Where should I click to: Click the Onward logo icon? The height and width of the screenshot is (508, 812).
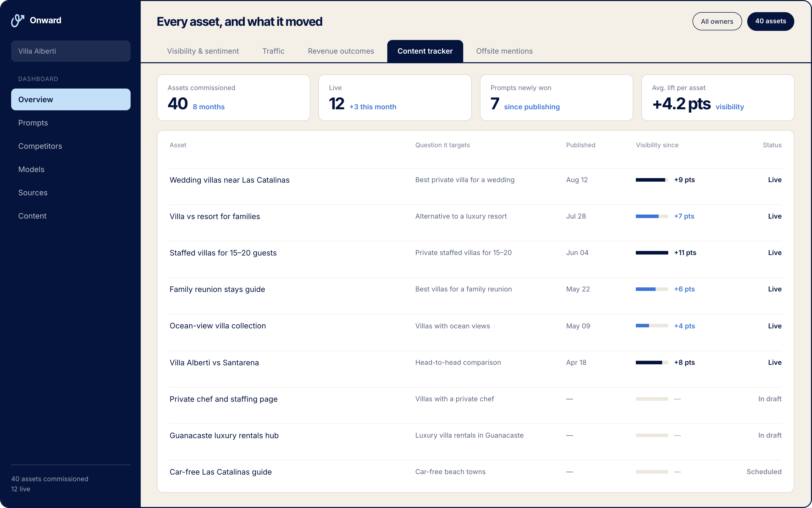coord(17,20)
